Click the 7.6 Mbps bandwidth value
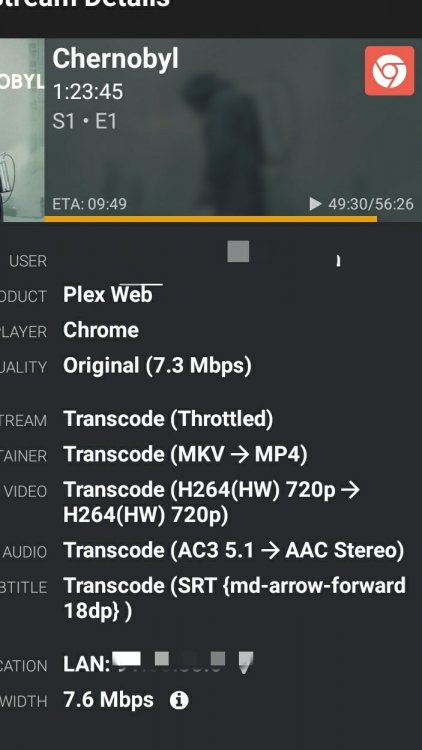 tap(109, 700)
